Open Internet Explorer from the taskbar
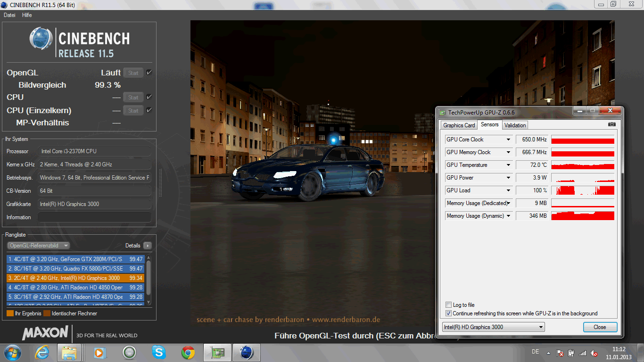Screen dimensions: 644x362 coord(42,352)
